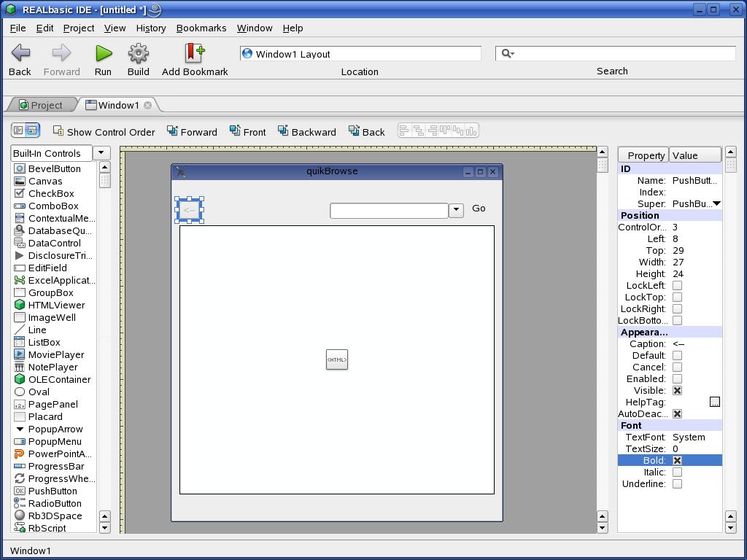Screen dimensions: 747x560
Task: Toggle the Underline checkbox
Action: (677, 484)
